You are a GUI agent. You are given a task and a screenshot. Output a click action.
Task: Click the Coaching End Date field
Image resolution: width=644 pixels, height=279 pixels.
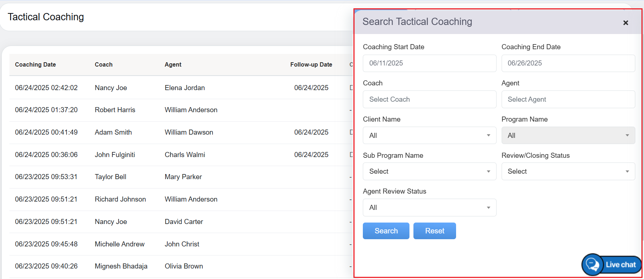tap(568, 63)
